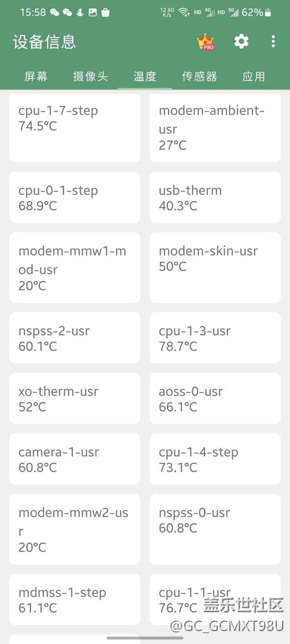Tap the image notification icon in status bar
Screen dimensions: 290x644
(x=93, y=12)
